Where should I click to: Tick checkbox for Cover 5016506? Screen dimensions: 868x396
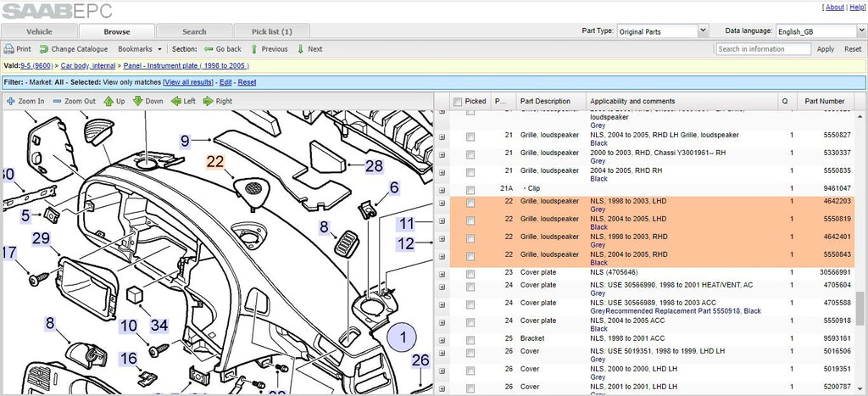click(x=470, y=353)
